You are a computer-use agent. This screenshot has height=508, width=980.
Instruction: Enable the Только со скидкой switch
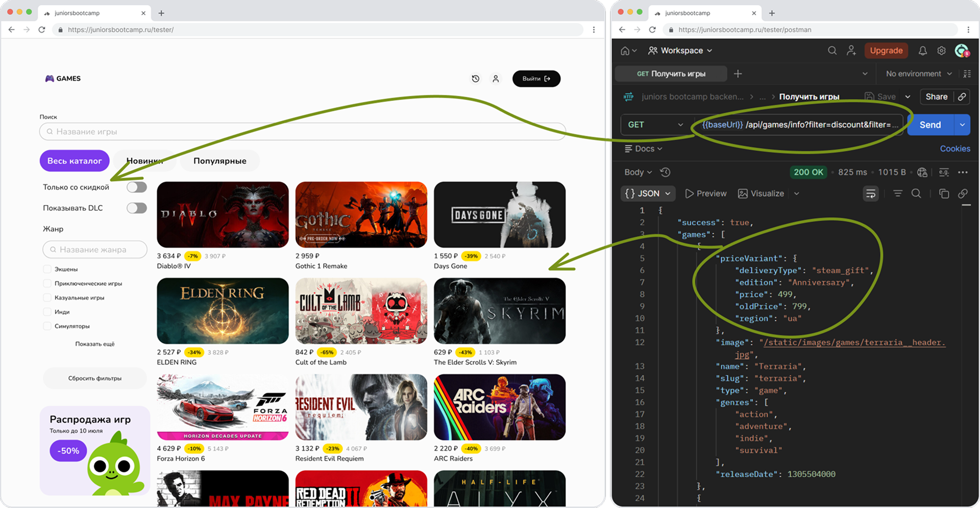pos(137,187)
